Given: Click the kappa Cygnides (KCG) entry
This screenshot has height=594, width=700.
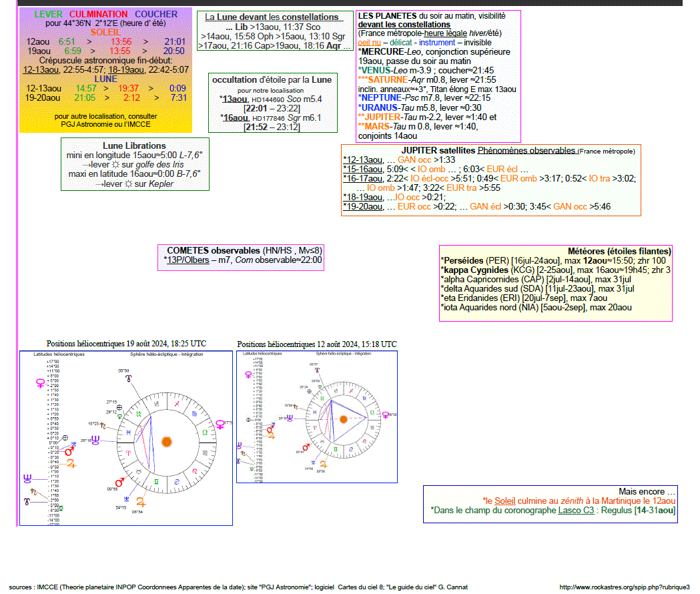Looking at the screenshot, I should coord(555,270).
